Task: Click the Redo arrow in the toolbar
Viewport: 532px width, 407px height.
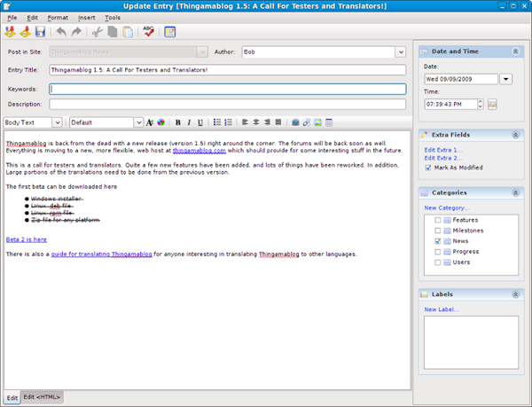Action: point(77,32)
